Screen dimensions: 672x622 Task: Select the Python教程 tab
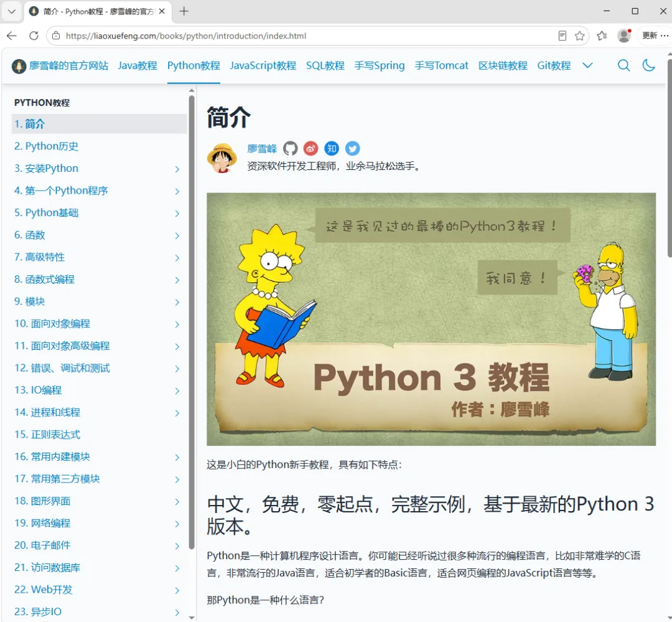194,65
